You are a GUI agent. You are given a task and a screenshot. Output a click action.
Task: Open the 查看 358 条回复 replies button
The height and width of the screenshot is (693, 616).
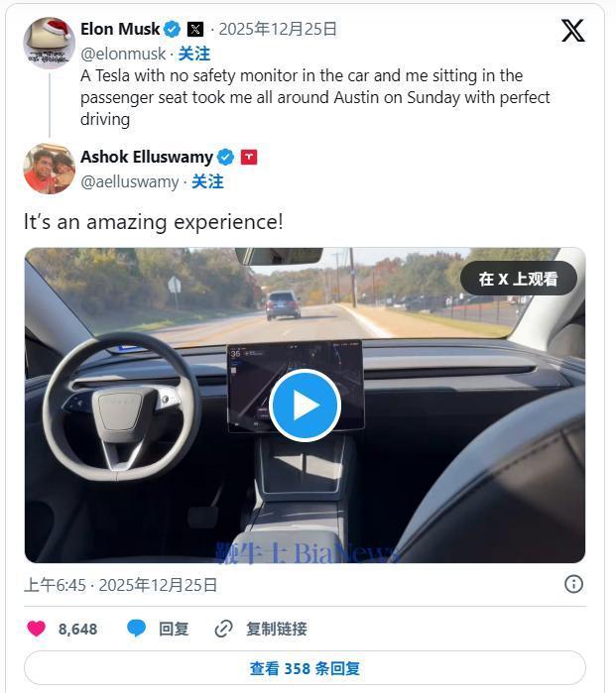(x=305, y=668)
